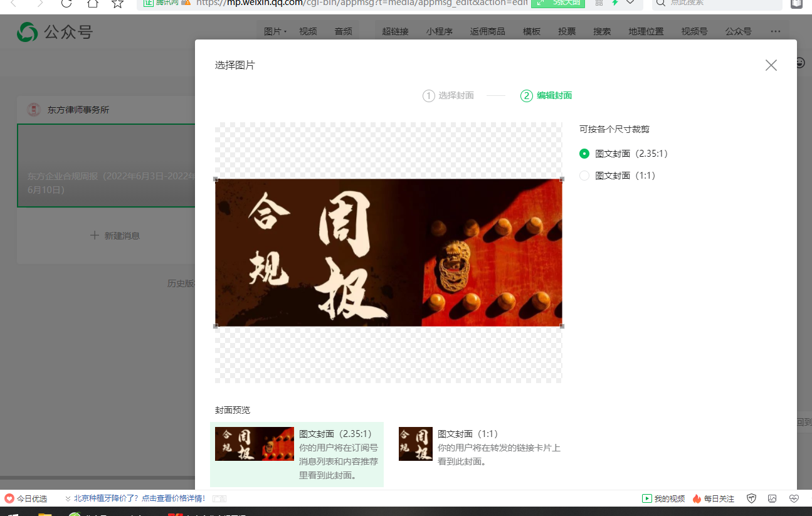Screen dimensions: 812x516
Task: Click the 2.35:1 cover preview thumbnail
Action: click(x=255, y=444)
